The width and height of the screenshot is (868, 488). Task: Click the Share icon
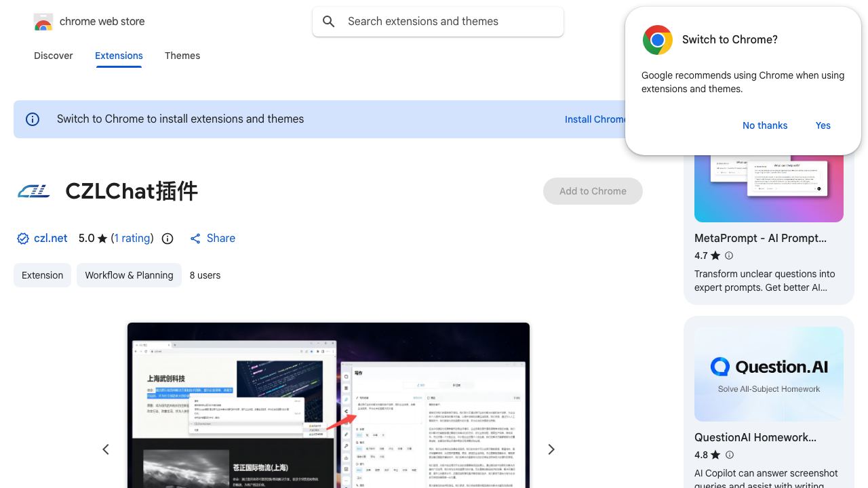pyautogui.click(x=195, y=239)
